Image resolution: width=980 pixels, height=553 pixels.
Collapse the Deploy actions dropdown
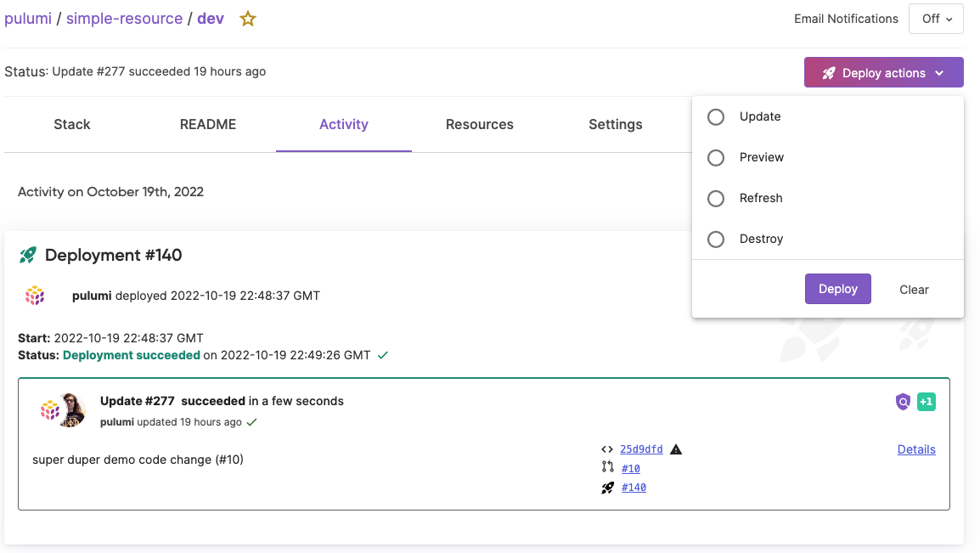[x=883, y=72]
